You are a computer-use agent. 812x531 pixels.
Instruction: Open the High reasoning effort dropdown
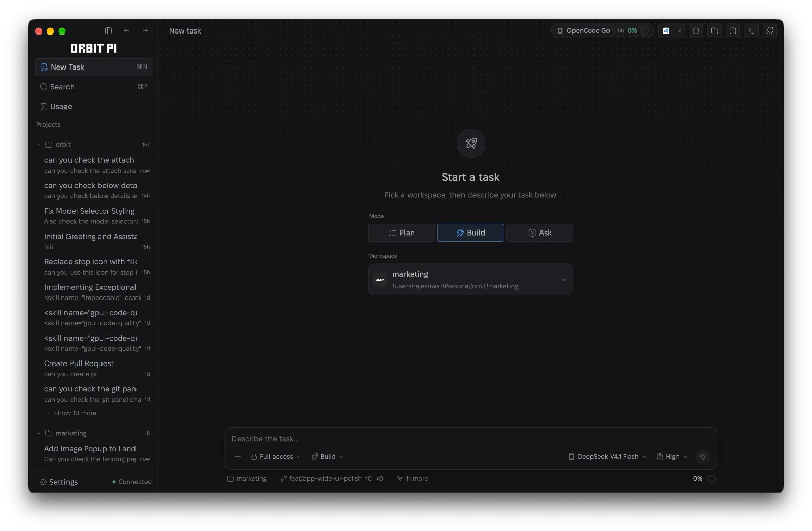coord(672,457)
